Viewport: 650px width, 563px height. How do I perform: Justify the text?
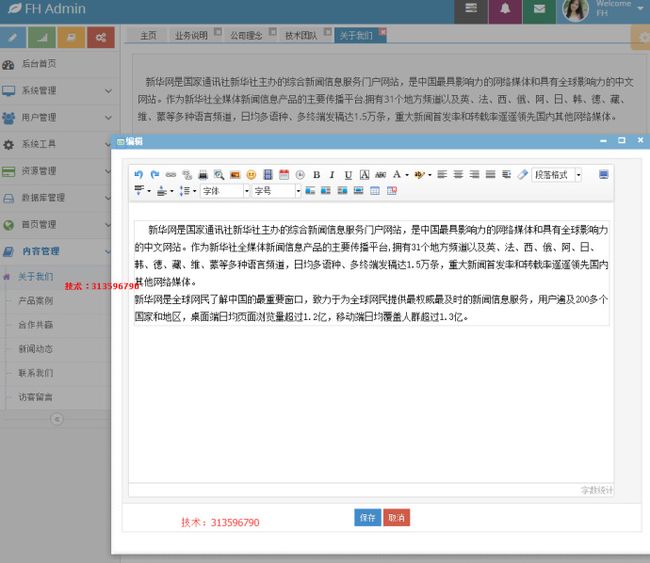[x=490, y=175]
